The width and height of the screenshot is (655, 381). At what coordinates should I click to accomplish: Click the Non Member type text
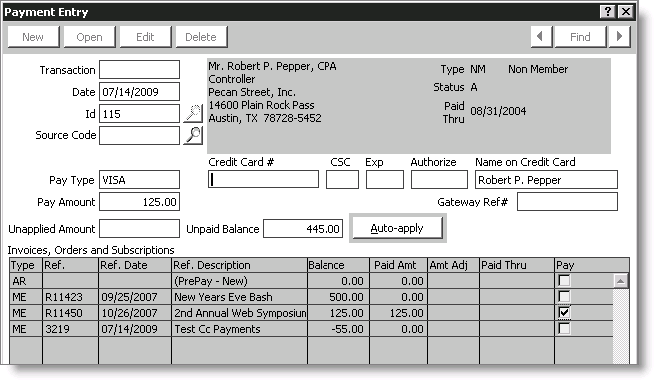[538, 69]
